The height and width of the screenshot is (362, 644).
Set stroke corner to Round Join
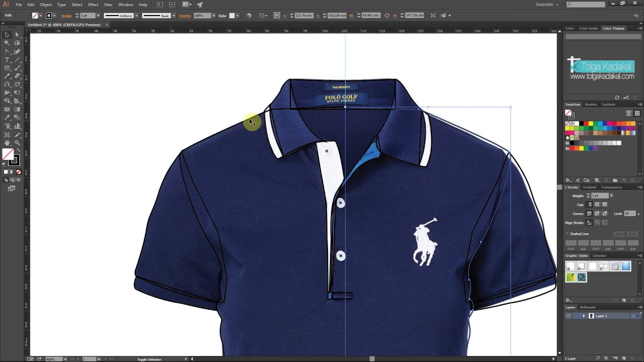(x=597, y=214)
